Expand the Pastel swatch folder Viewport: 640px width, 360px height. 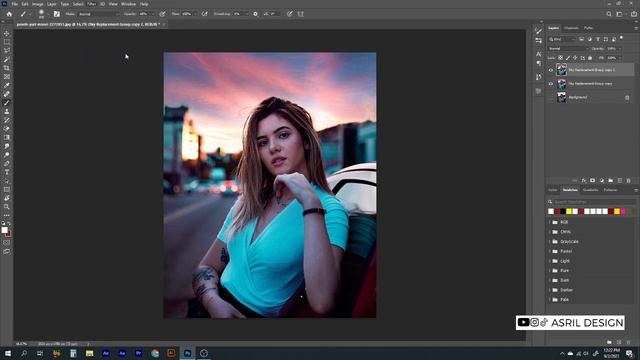coord(550,251)
